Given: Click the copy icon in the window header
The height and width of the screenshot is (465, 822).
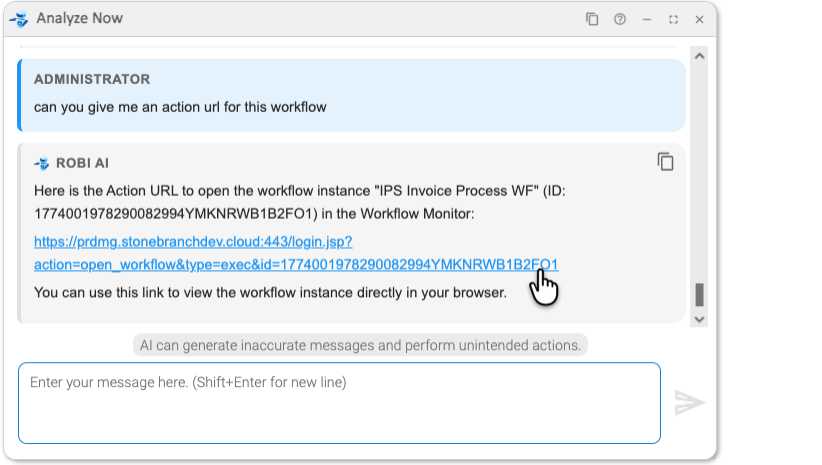Looking at the screenshot, I should tap(592, 19).
